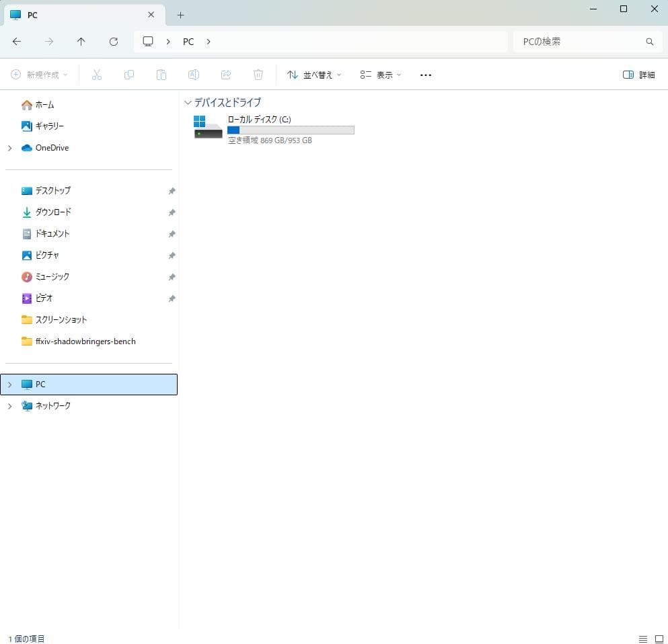
Task: Toggle the 詳細 details pane
Action: (x=638, y=75)
